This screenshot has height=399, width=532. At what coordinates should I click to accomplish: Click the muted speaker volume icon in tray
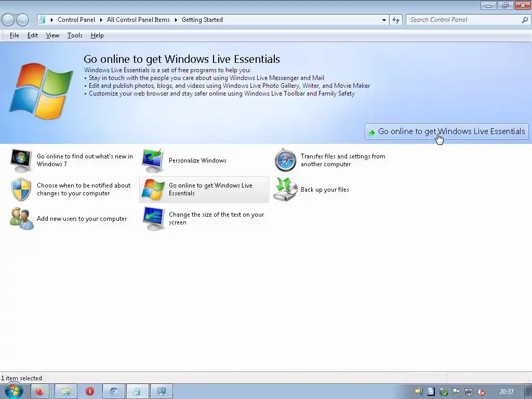point(481,392)
